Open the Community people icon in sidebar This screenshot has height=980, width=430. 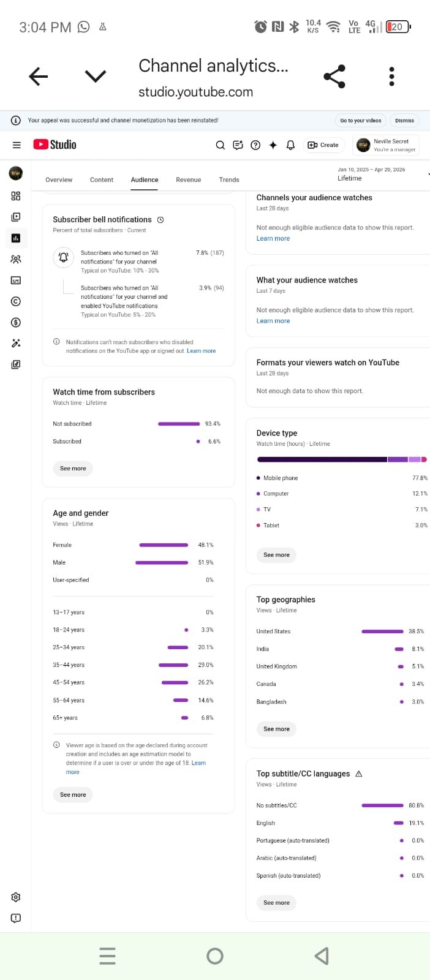[x=16, y=259]
